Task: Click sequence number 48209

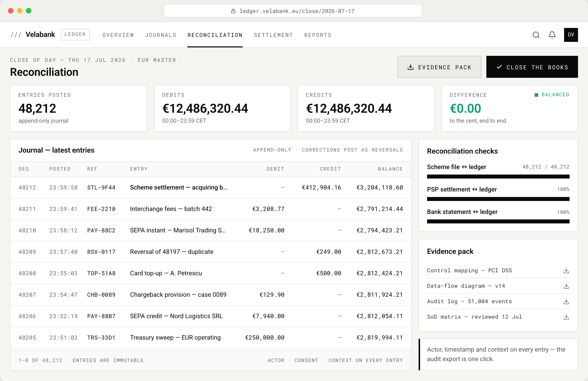Action: (27, 252)
